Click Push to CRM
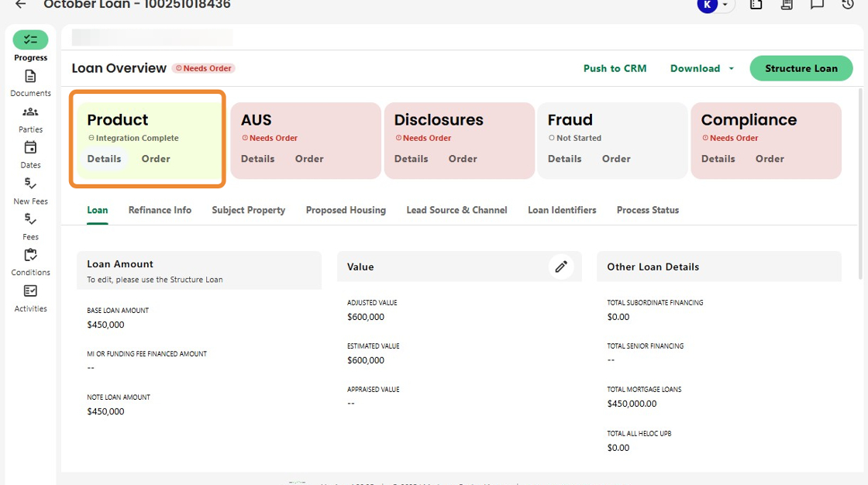 pyautogui.click(x=615, y=68)
